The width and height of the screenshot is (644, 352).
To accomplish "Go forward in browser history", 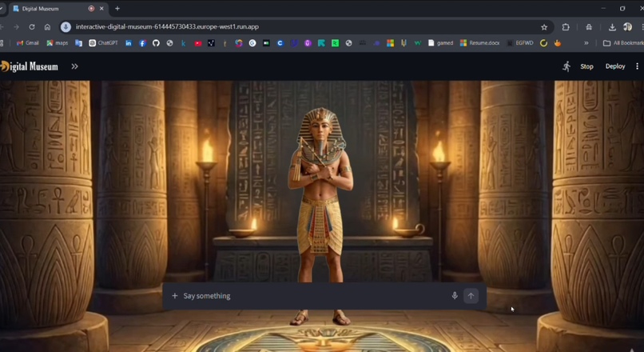I will point(16,26).
